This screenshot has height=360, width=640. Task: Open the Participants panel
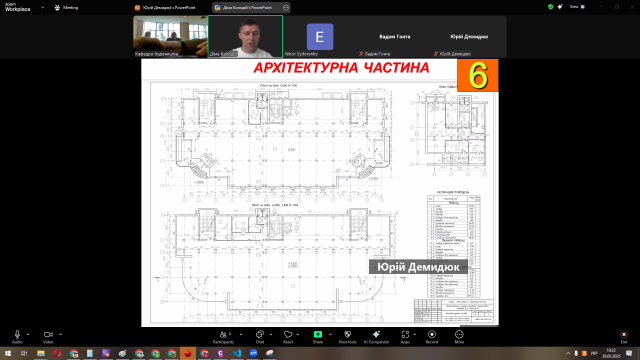tap(223, 337)
